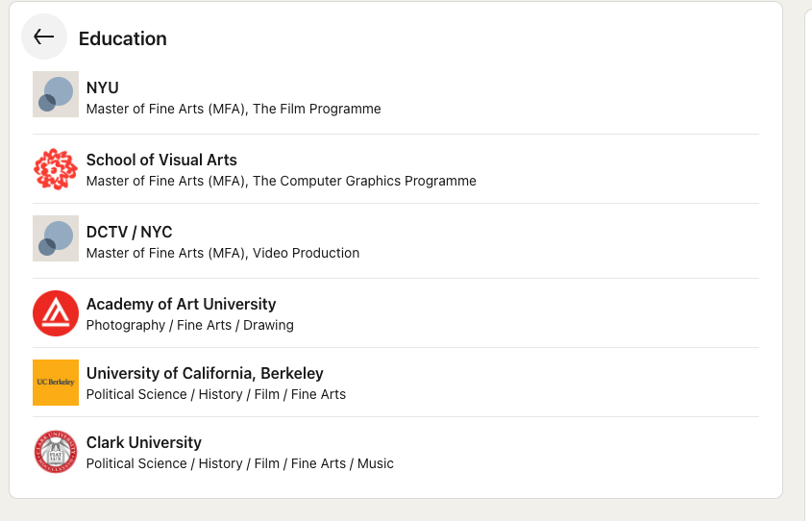Open the Clark University seal logo

click(56, 452)
